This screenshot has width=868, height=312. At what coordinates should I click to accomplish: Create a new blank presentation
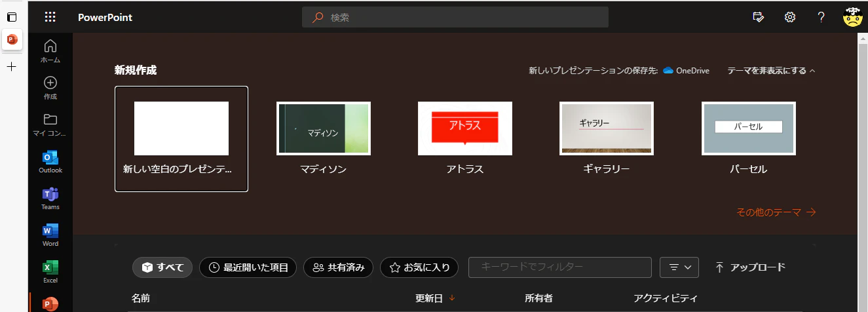pos(181,139)
